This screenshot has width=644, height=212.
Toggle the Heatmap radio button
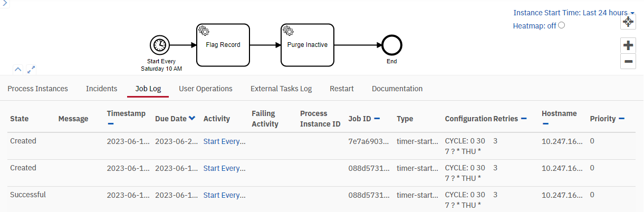562,25
